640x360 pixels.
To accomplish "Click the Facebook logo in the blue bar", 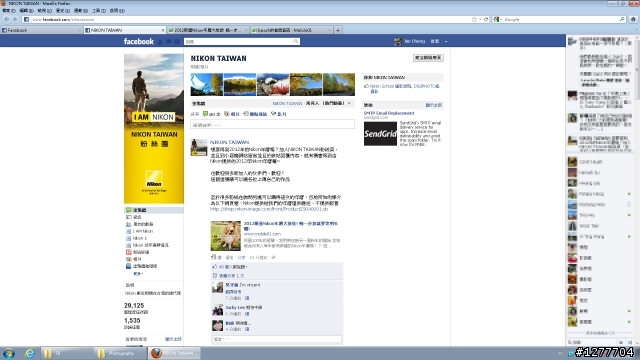I will [x=139, y=41].
